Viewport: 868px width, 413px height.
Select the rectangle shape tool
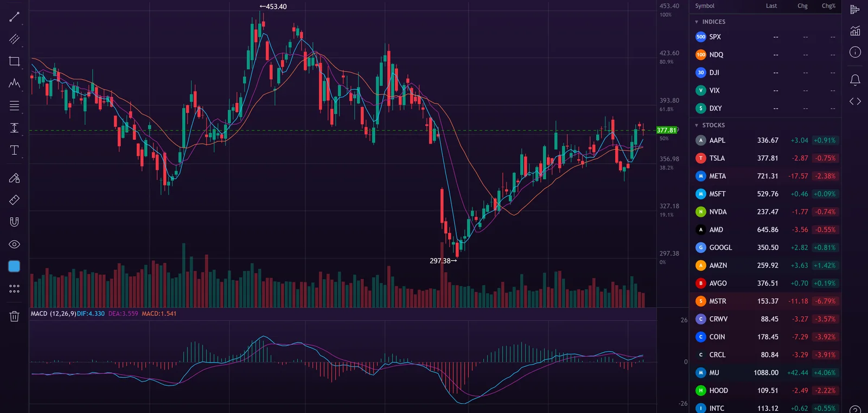tap(14, 61)
